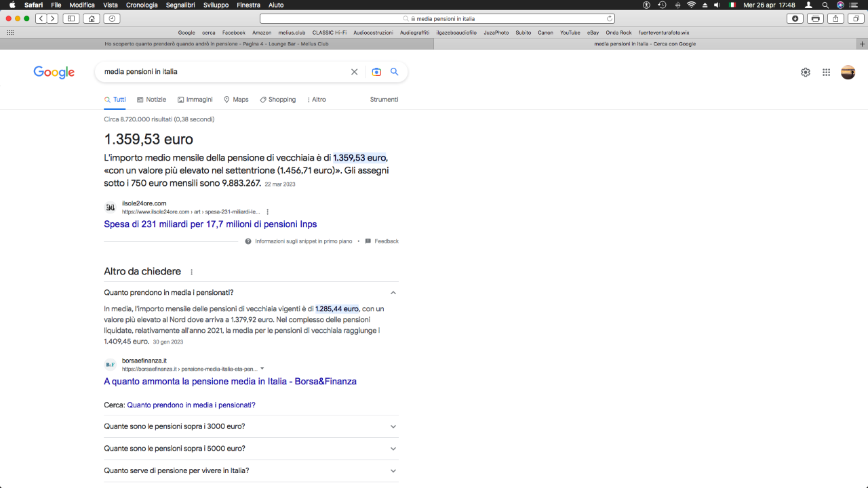Open the Cronologia menu

click(x=142, y=5)
